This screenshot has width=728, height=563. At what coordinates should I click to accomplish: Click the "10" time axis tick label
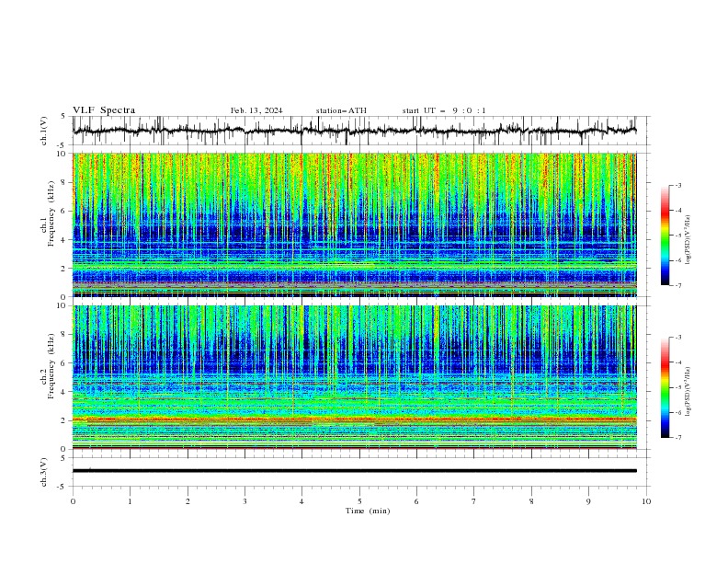click(x=646, y=501)
